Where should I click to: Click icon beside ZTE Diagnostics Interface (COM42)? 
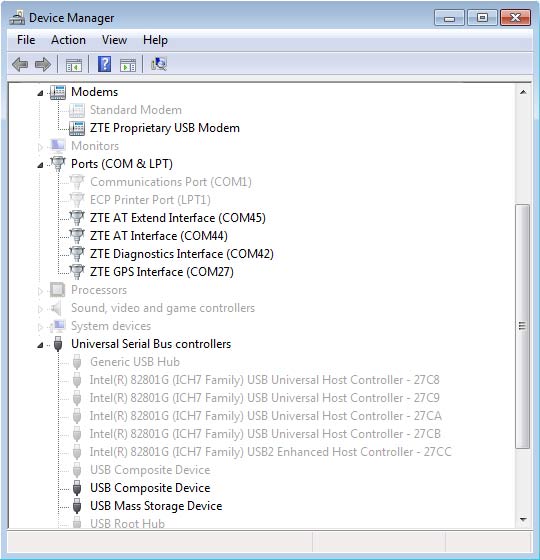point(77,254)
